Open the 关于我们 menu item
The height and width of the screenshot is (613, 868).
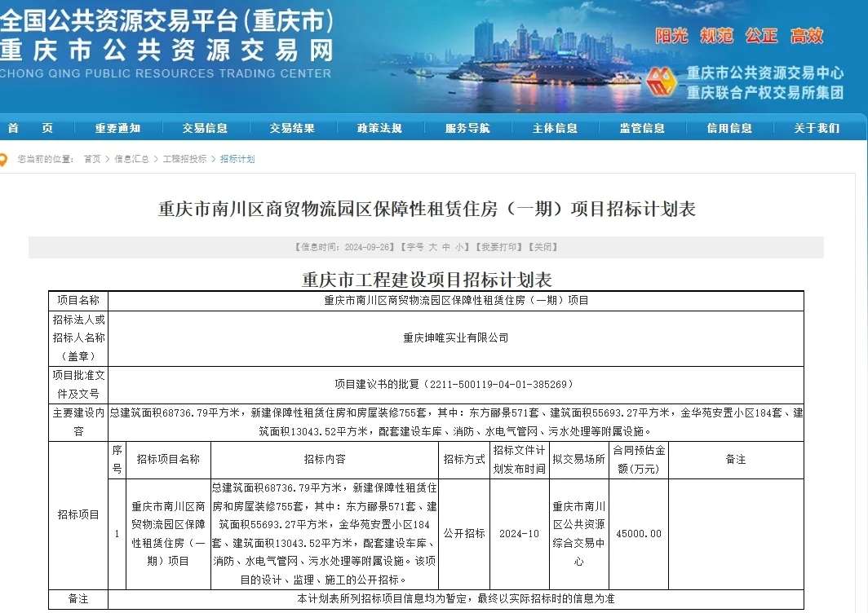point(817,128)
